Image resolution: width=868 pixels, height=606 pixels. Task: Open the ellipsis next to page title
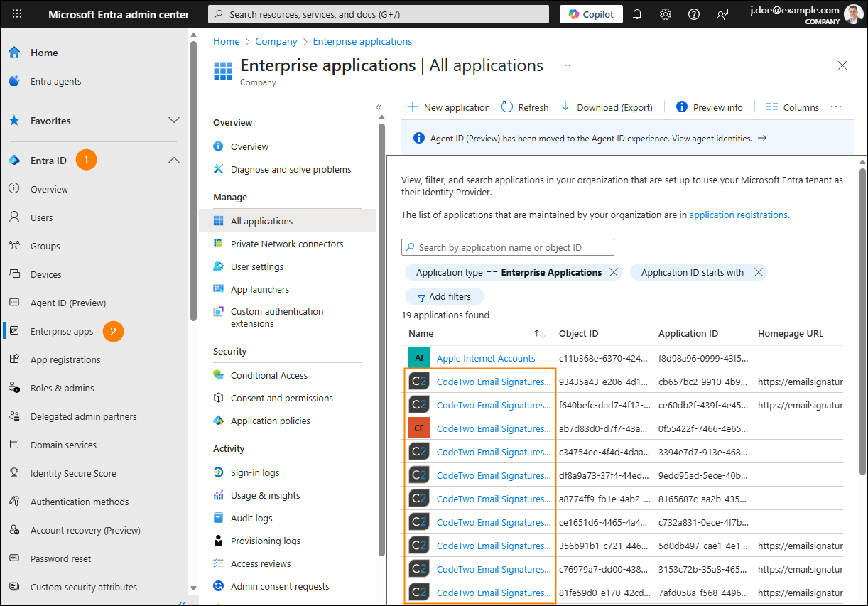(x=566, y=65)
